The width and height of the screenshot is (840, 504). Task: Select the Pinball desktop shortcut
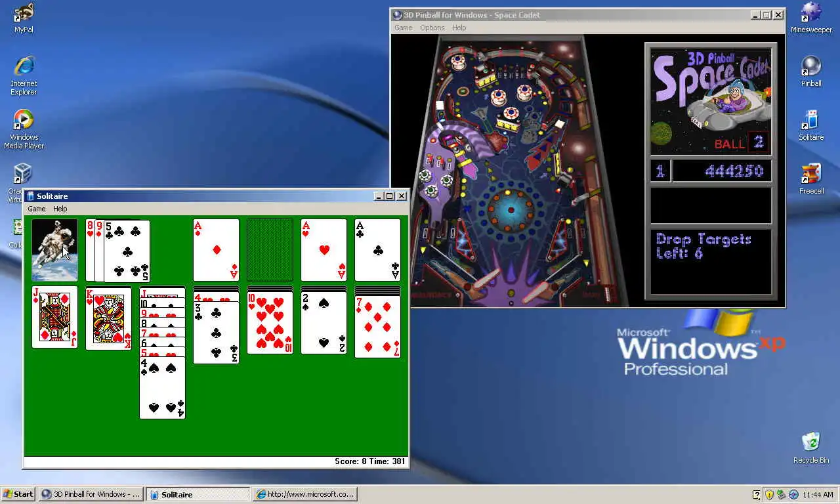811,72
